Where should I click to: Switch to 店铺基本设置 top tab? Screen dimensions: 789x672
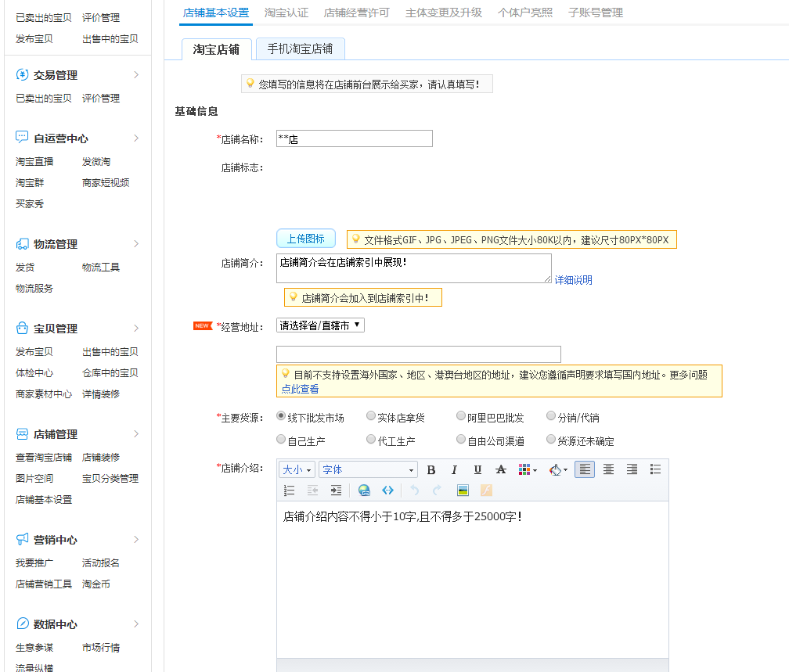(x=216, y=13)
